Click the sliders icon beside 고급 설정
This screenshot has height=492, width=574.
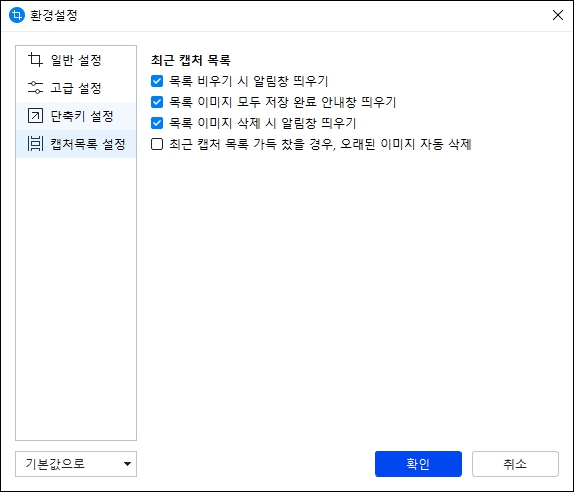coord(35,88)
